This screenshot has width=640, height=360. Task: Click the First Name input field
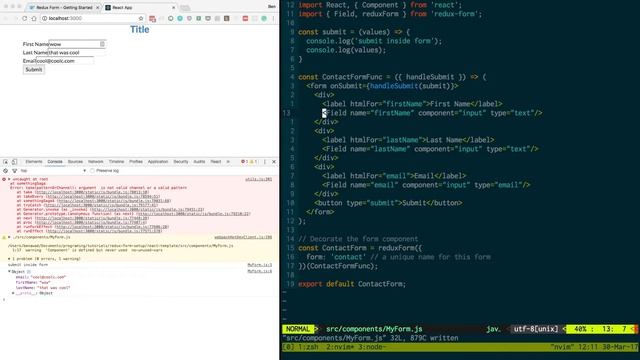(77, 44)
